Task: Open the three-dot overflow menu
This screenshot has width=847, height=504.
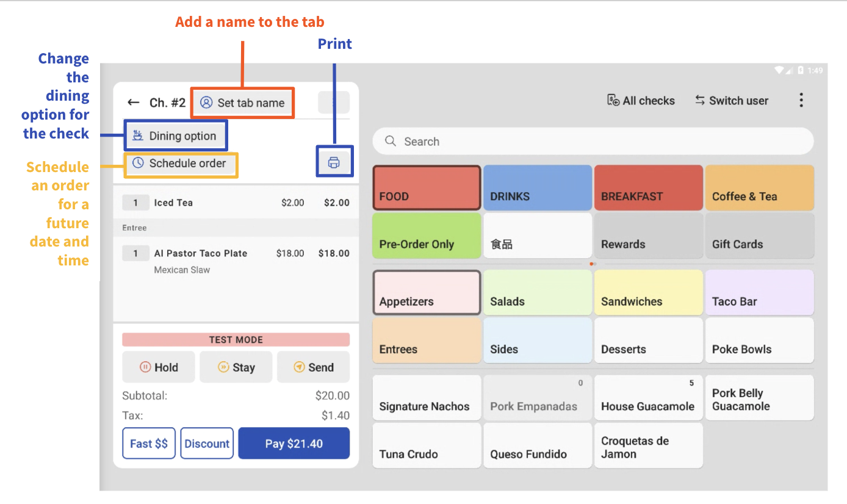Action: pos(801,99)
